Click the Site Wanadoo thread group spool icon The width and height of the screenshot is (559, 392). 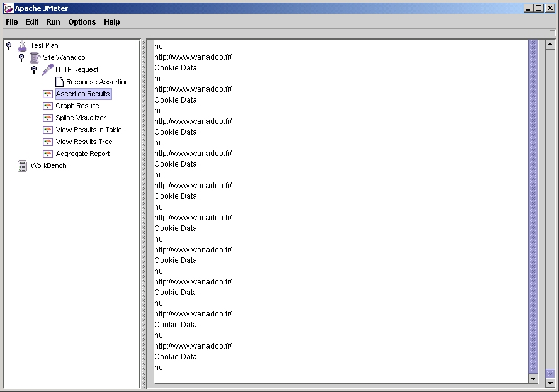[x=35, y=57]
